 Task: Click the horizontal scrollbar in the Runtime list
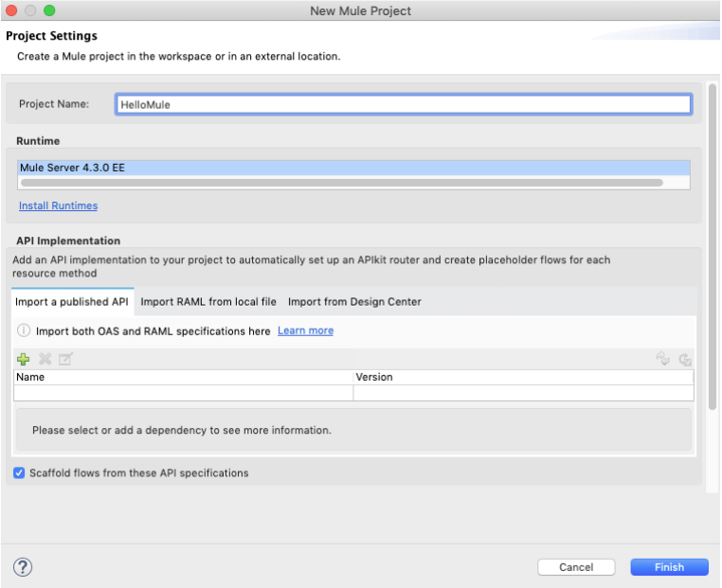pos(342,183)
